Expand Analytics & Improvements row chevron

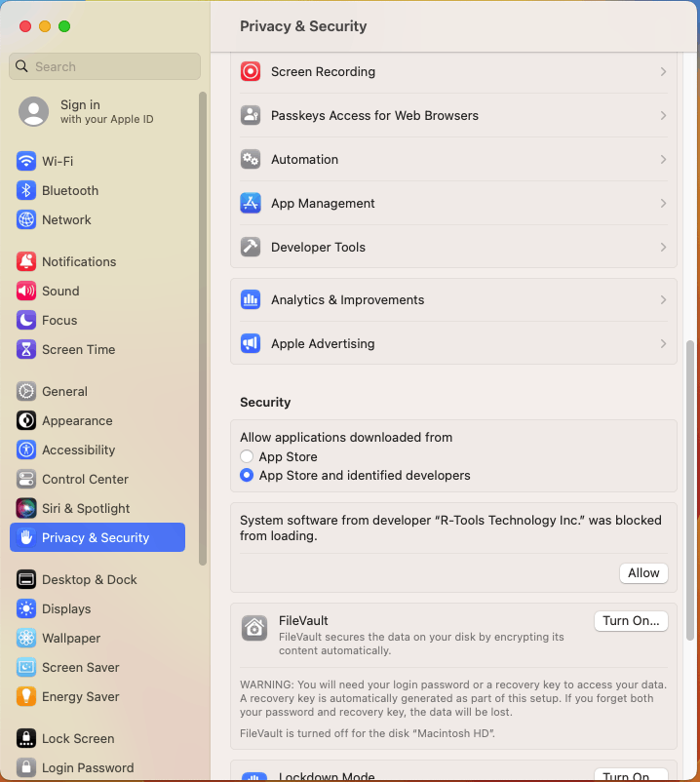pyautogui.click(x=663, y=300)
